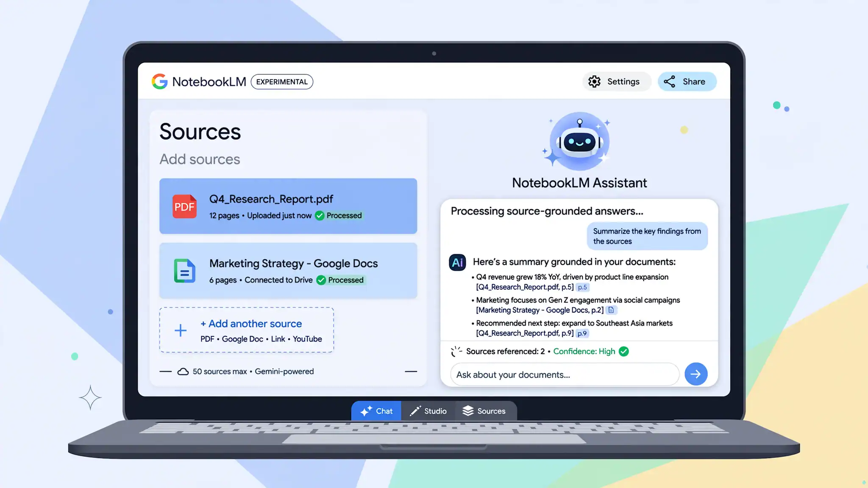Click the sparkle icon on Chat tab
Image resolution: width=868 pixels, height=488 pixels.
click(x=366, y=411)
